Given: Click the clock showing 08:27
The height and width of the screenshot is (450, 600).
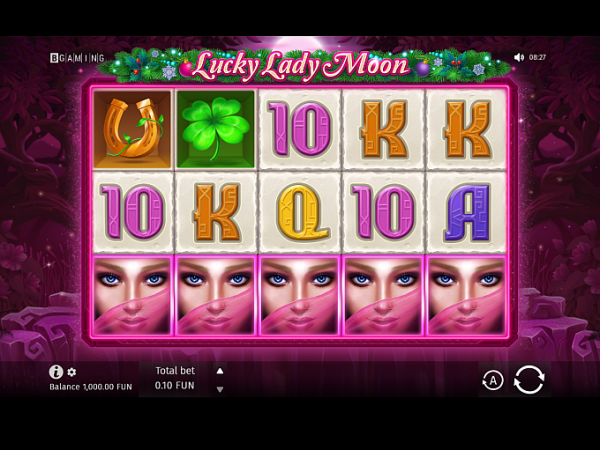Looking at the screenshot, I should [x=537, y=57].
